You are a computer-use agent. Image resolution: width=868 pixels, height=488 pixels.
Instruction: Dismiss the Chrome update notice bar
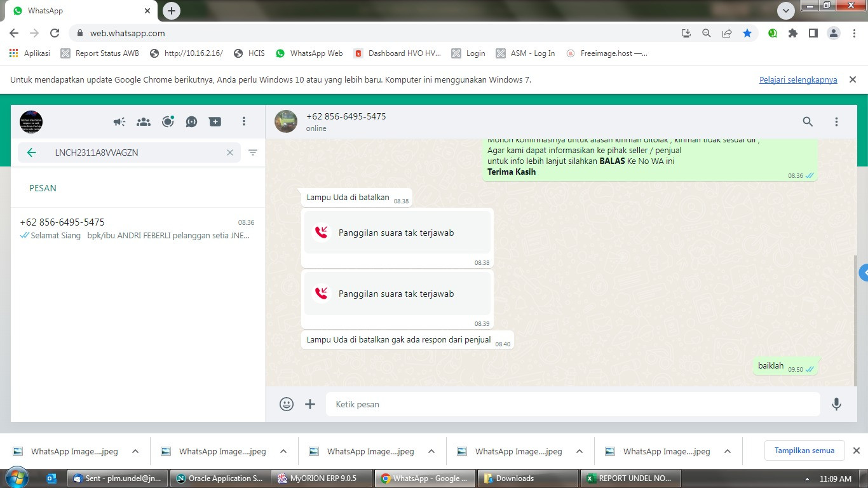(x=853, y=80)
